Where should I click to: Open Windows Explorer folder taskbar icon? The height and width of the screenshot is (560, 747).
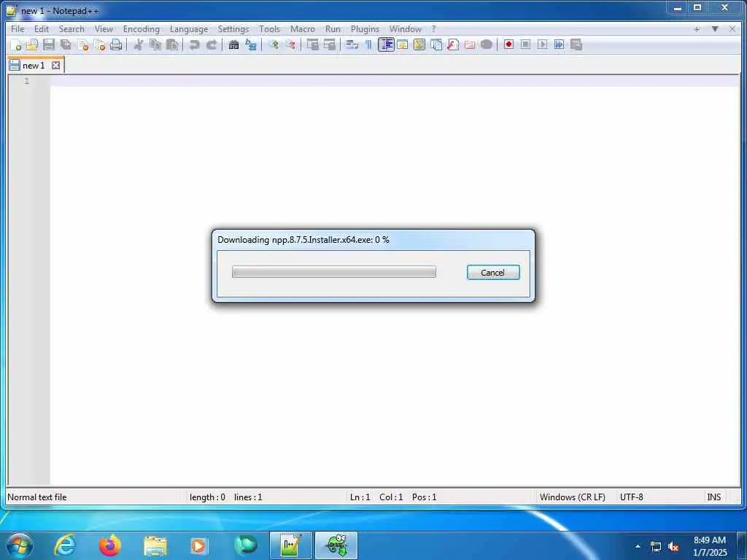click(x=155, y=545)
